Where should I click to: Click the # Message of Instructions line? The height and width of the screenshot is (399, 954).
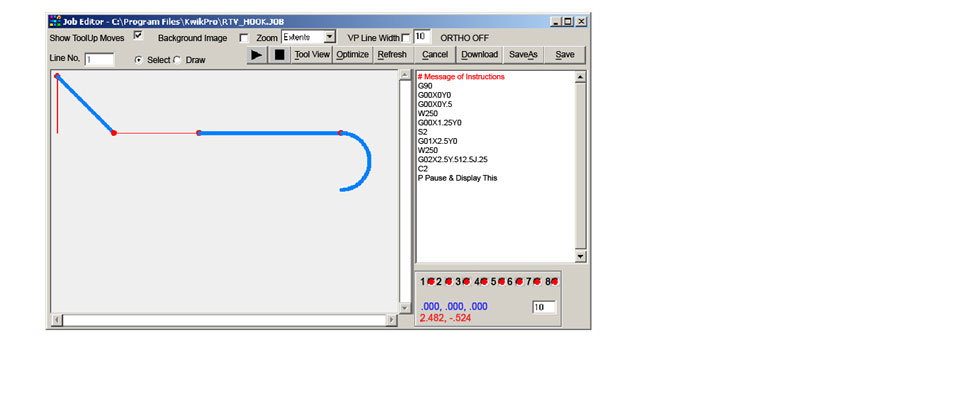click(461, 77)
